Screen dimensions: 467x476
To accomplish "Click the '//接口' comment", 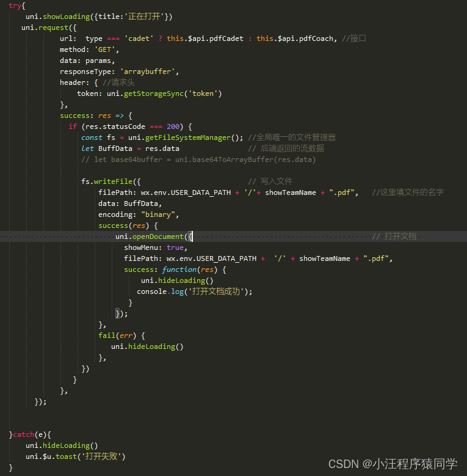I will point(354,38).
